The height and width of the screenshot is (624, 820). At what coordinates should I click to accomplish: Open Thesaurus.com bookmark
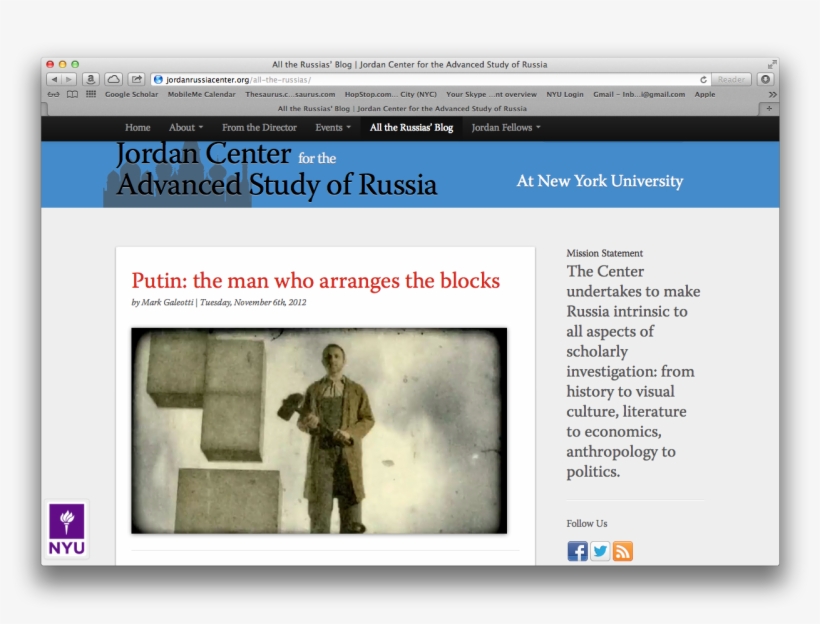tap(290, 95)
